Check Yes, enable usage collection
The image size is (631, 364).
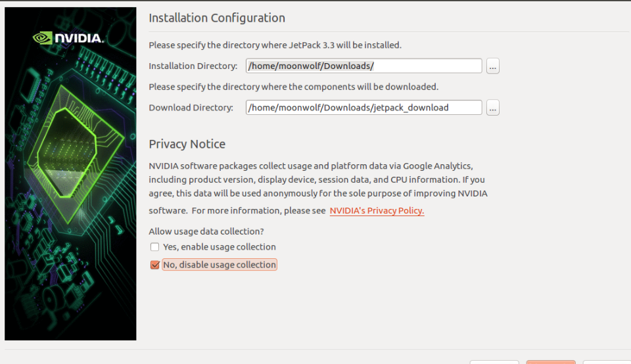(x=154, y=247)
